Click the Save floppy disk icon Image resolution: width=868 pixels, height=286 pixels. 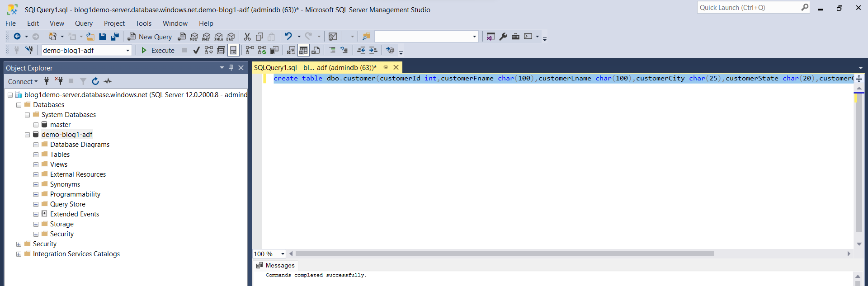[x=103, y=37]
